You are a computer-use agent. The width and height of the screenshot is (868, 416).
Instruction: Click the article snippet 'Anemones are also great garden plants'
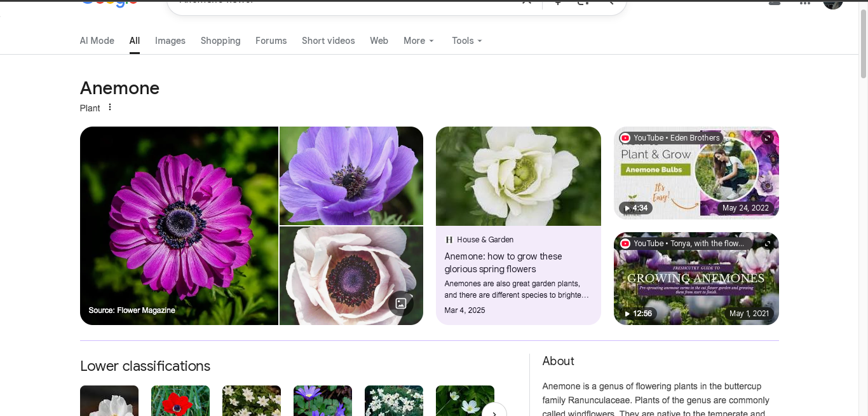tap(517, 289)
